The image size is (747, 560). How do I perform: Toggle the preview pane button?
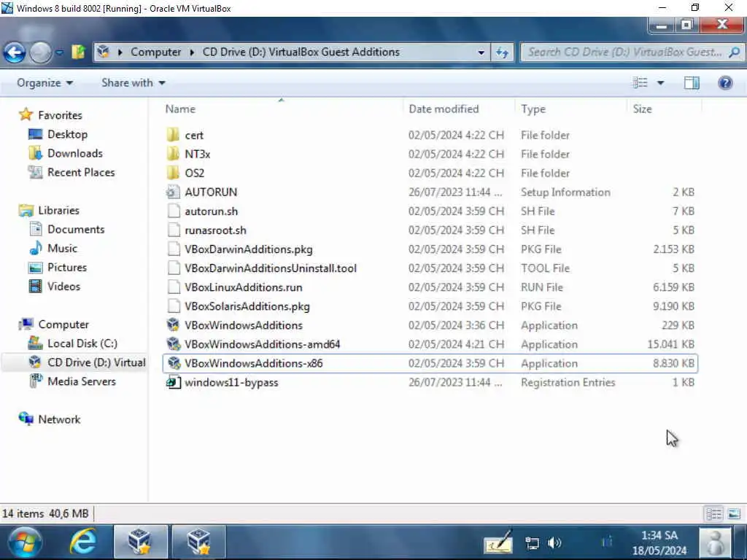pos(692,83)
